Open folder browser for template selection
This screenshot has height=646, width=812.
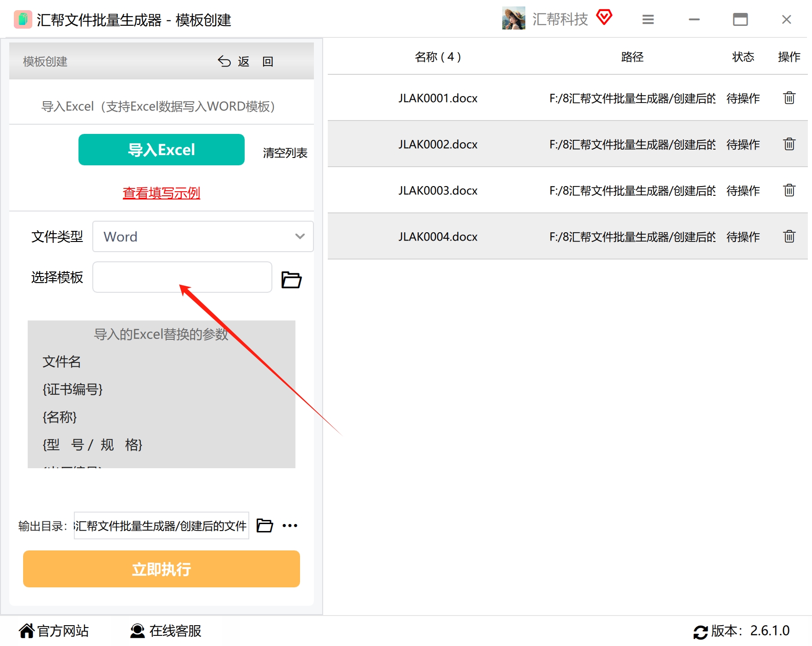291,279
